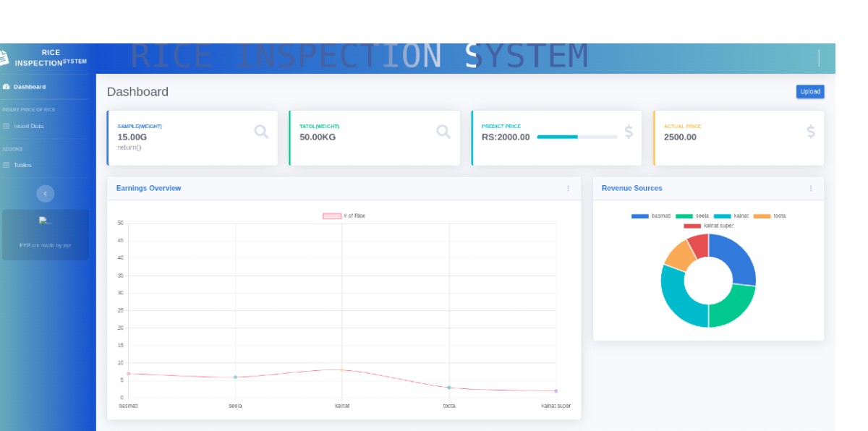The height and width of the screenshot is (431, 868).
Task: Click the orange toota donut chart segment
Action: tap(678, 255)
